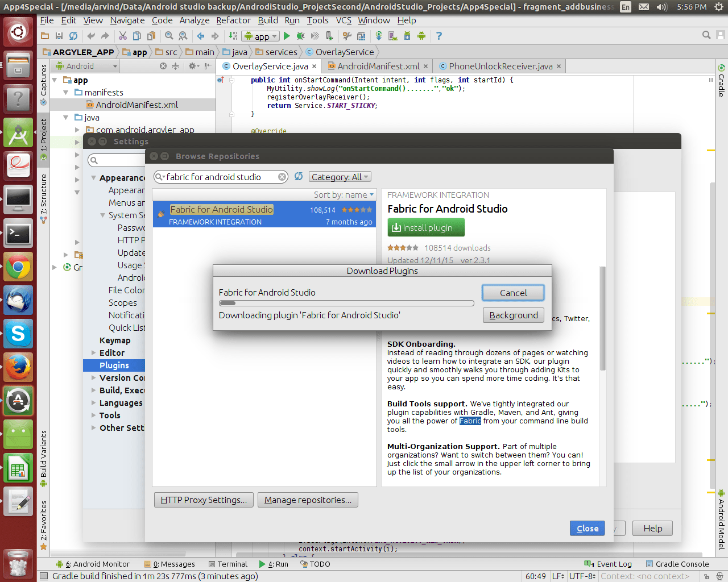This screenshot has width=728, height=582.
Task: Clear the 'fabric for android studio' search field
Action: pos(282,177)
